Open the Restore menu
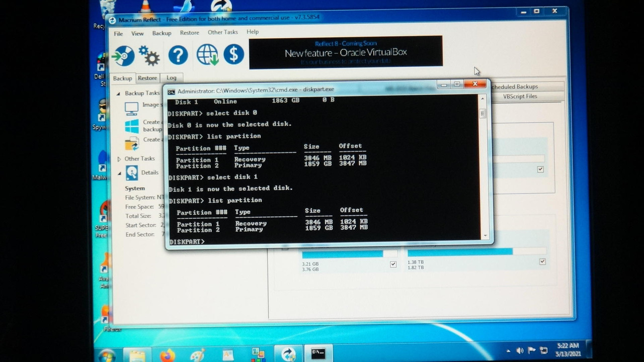The height and width of the screenshot is (362, 644). pos(189,33)
